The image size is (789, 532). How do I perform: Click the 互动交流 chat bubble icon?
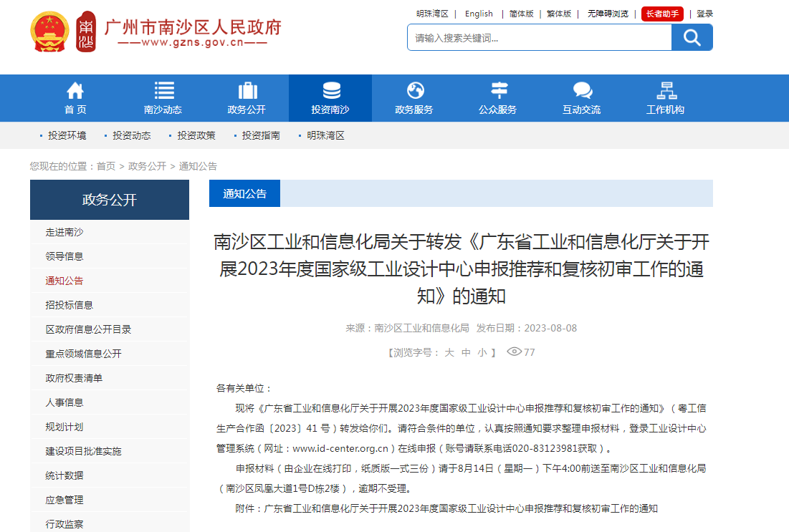[x=582, y=90]
